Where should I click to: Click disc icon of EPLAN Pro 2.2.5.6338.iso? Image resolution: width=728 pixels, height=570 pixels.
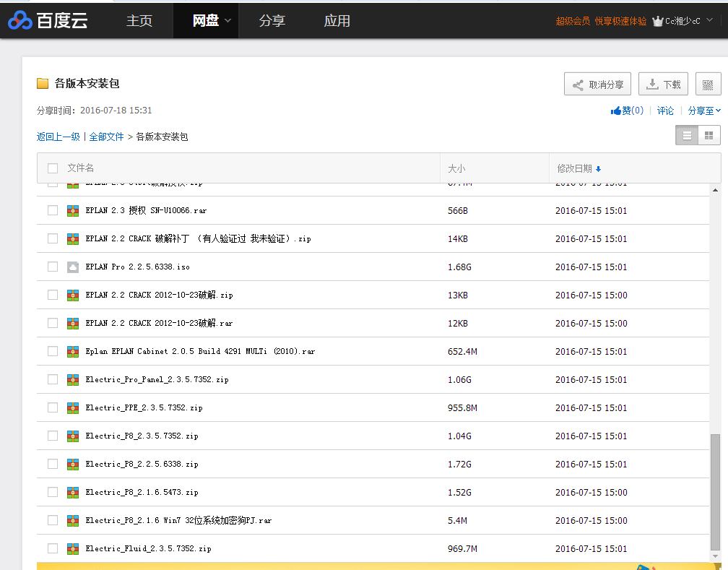73,267
